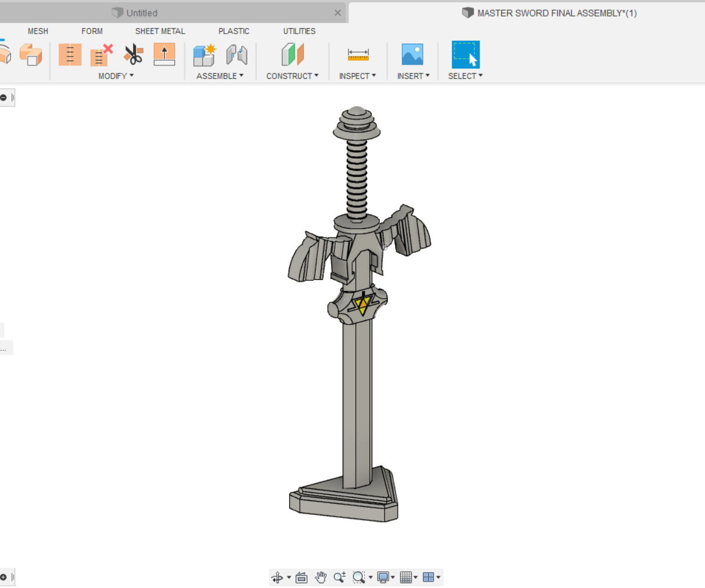Choose the Offset Plane construct icon

pos(292,55)
